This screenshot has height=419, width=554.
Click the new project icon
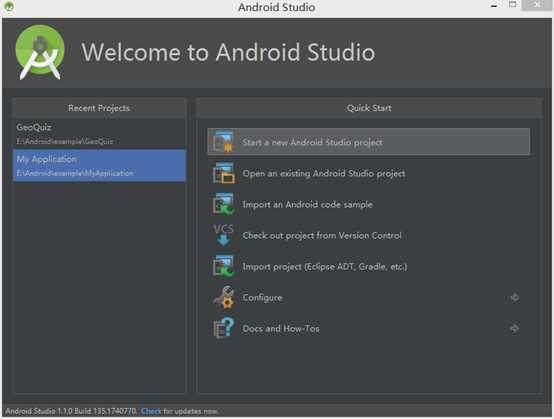click(223, 142)
